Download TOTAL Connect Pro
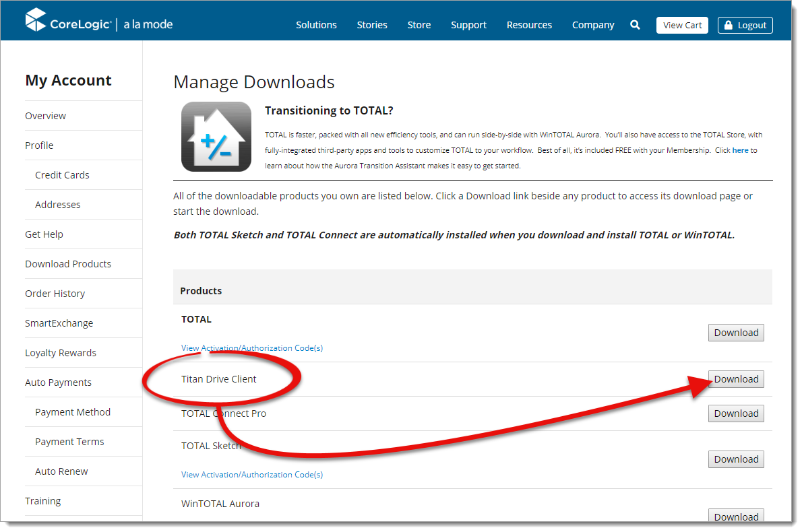Image resolution: width=802 pixels, height=532 pixels. pos(736,413)
